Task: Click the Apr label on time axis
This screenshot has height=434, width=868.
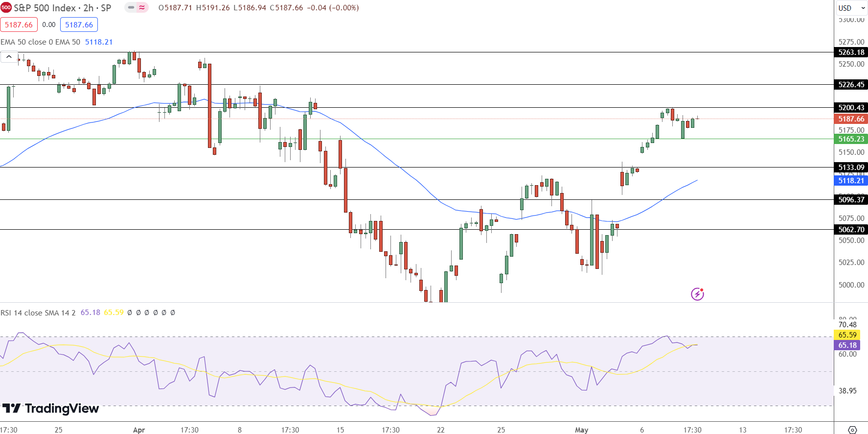Action: [x=139, y=430]
